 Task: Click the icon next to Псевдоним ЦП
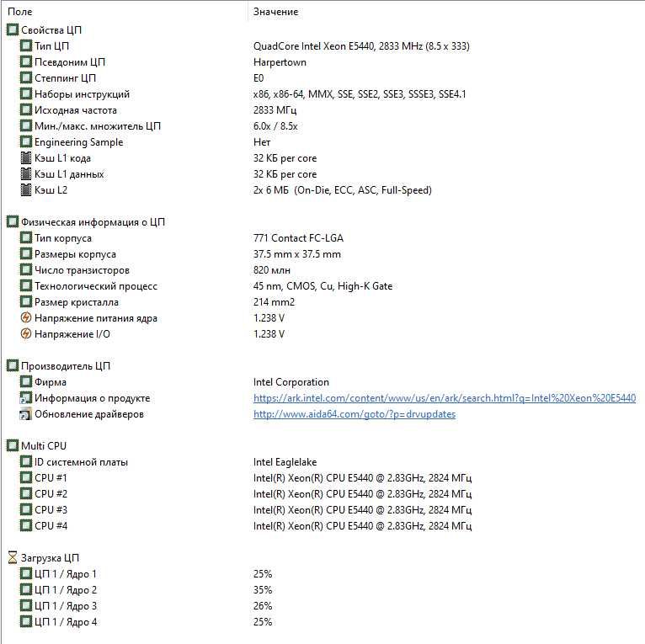(25, 61)
